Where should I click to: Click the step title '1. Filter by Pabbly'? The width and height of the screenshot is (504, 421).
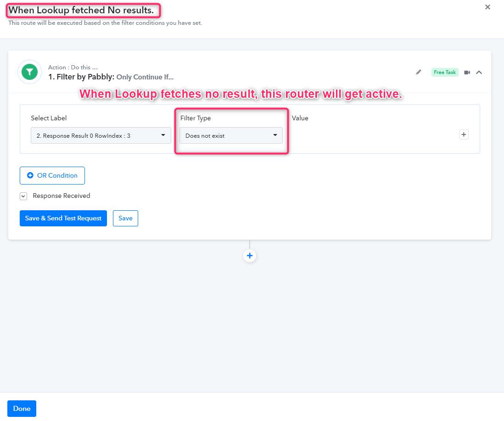[x=81, y=77]
